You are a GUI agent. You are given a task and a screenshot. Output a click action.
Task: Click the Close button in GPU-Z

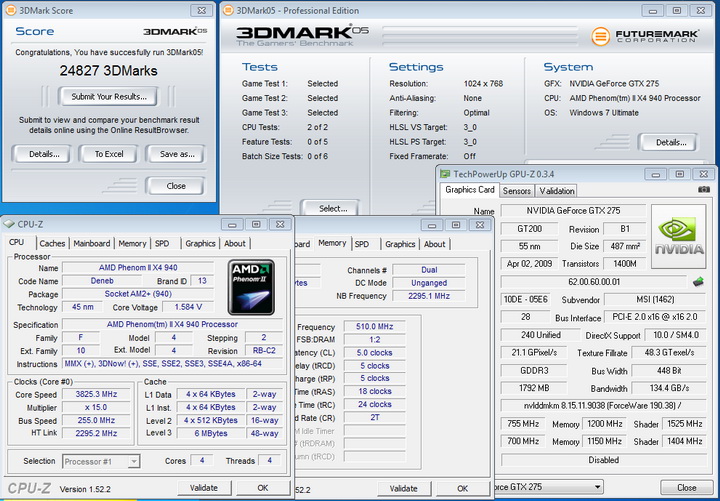[x=686, y=487]
